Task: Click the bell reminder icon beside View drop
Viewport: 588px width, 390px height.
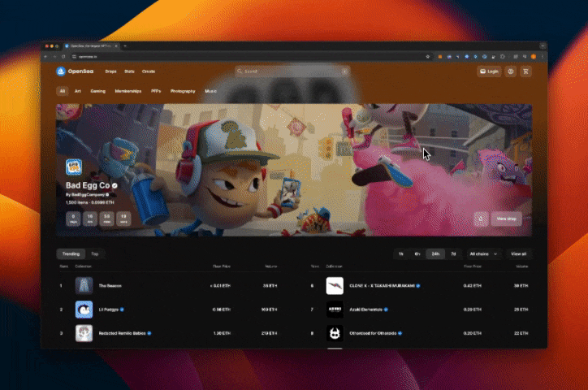Action: [481, 219]
